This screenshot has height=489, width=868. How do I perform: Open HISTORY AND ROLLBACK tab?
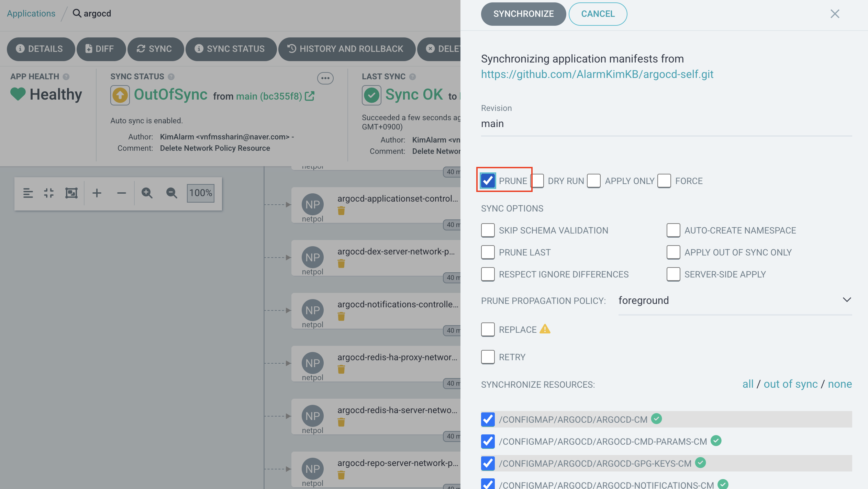[346, 49]
